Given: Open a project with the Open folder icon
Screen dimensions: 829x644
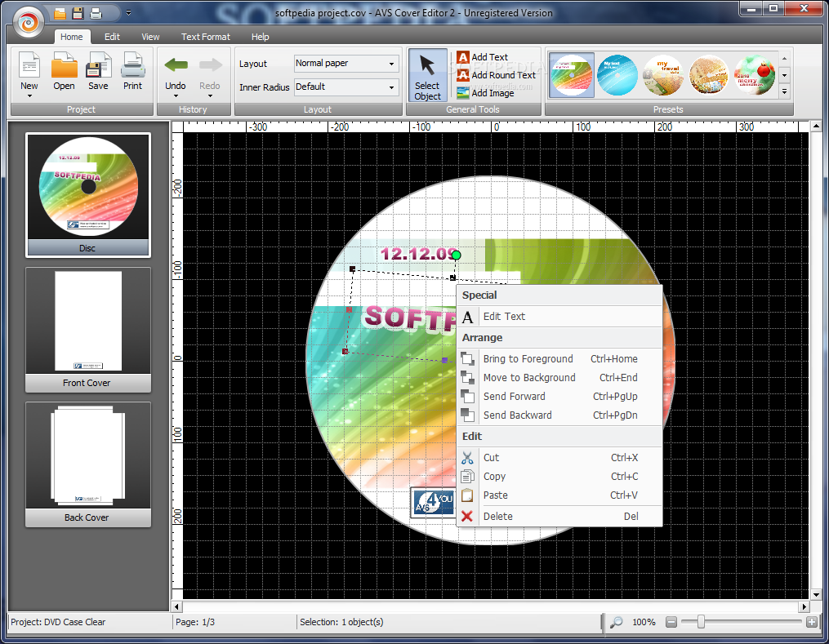Looking at the screenshot, I should tap(64, 66).
